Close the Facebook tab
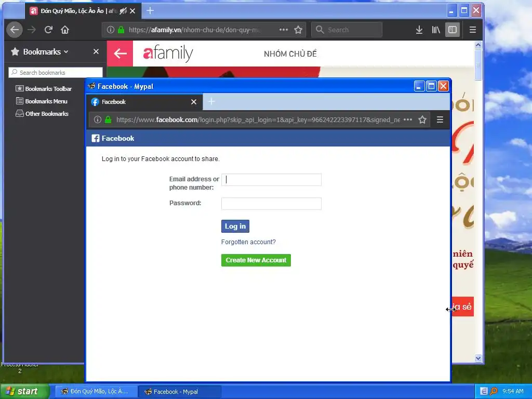This screenshot has height=399, width=532. pyautogui.click(x=194, y=102)
